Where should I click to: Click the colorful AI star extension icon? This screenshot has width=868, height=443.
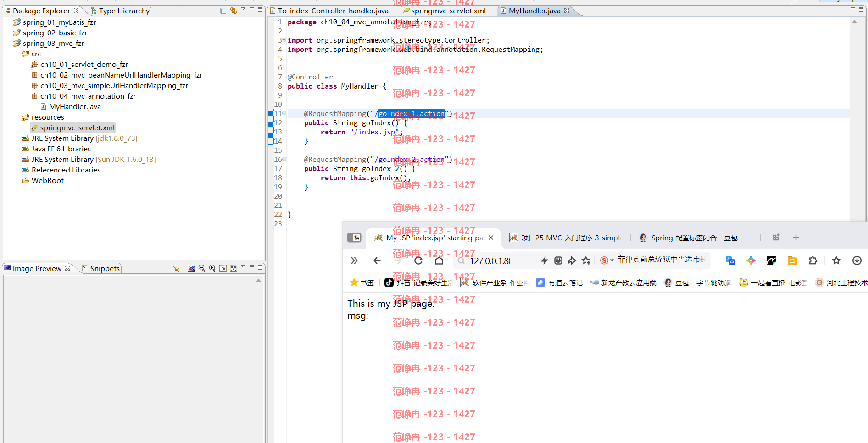[x=751, y=260]
